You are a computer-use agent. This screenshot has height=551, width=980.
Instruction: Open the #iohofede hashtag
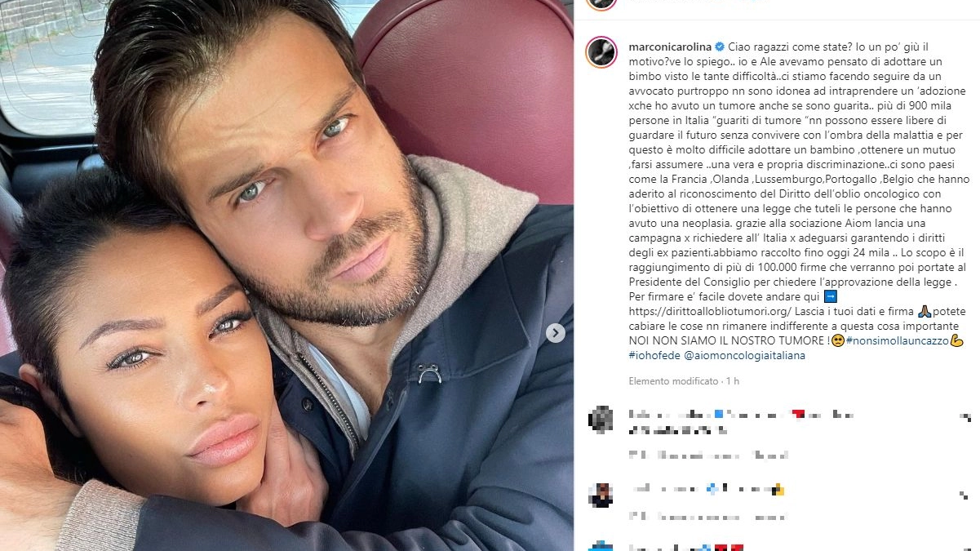coord(655,355)
